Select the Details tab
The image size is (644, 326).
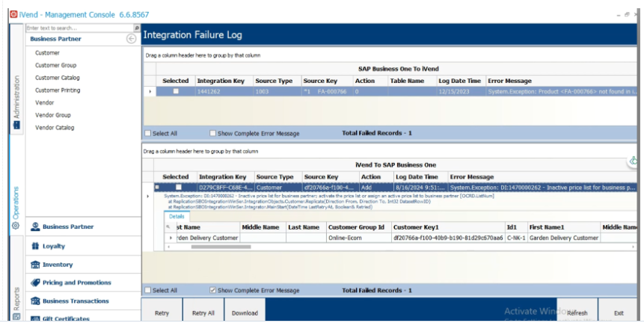coord(177,216)
